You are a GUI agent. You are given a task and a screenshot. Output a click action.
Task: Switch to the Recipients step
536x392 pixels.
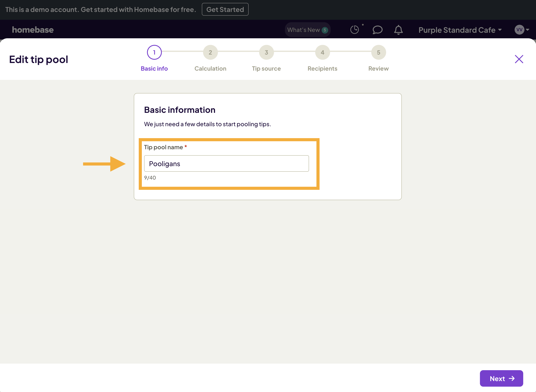[322, 52]
